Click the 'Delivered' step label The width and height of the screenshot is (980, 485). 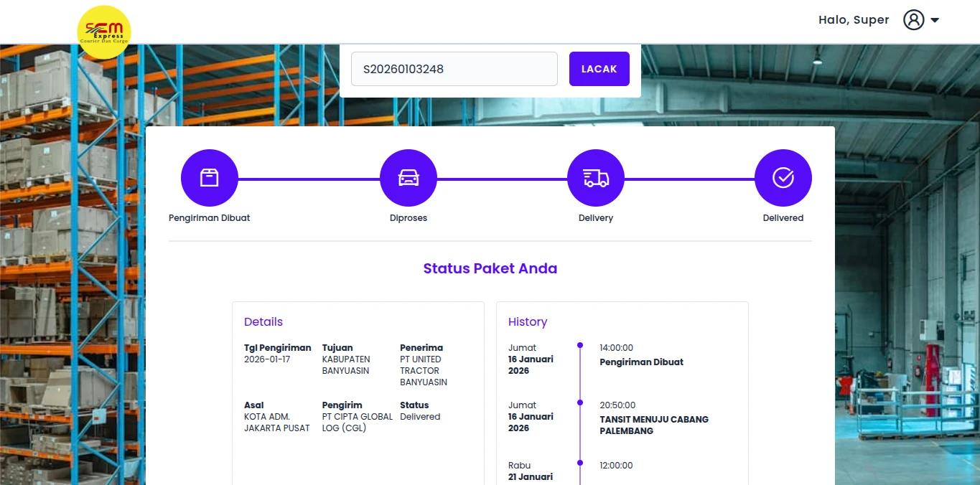point(783,218)
